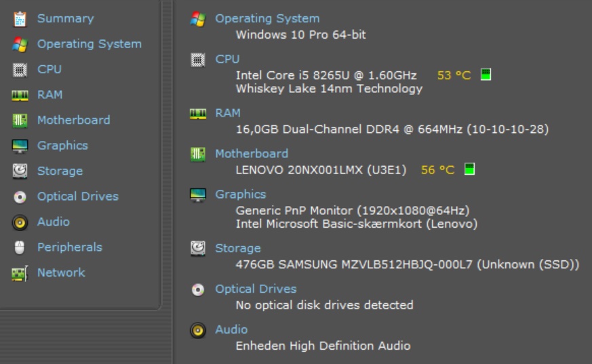Click the green motherboard temperature indicator
Screen dimensions: 592x364
tap(469, 169)
